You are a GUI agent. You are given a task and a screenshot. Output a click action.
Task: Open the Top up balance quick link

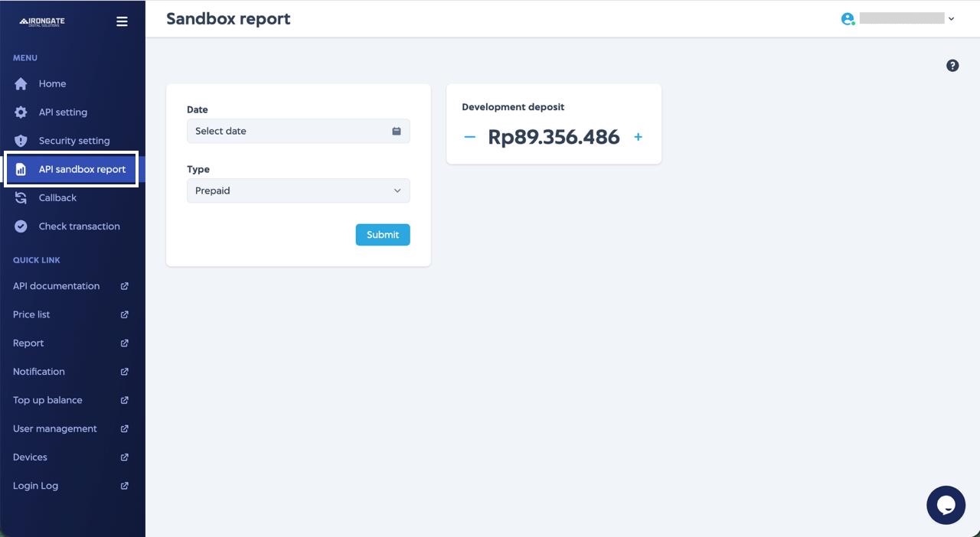pyautogui.click(x=47, y=399)
